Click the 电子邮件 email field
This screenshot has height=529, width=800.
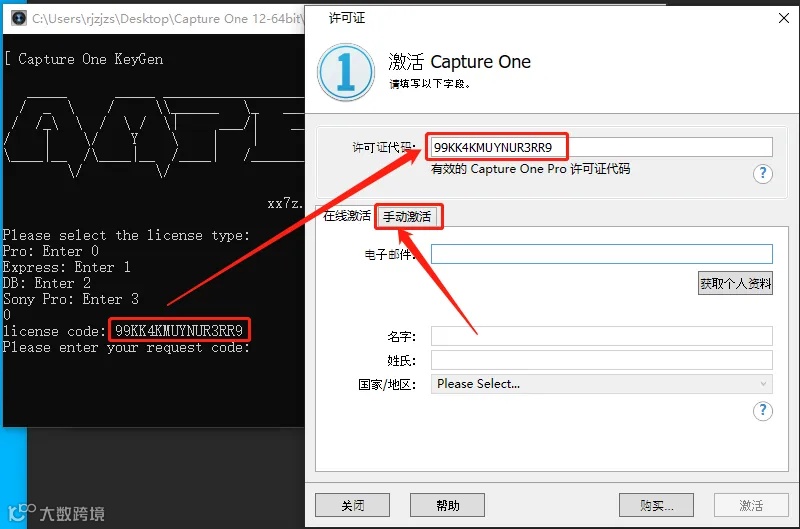point(602,254)
